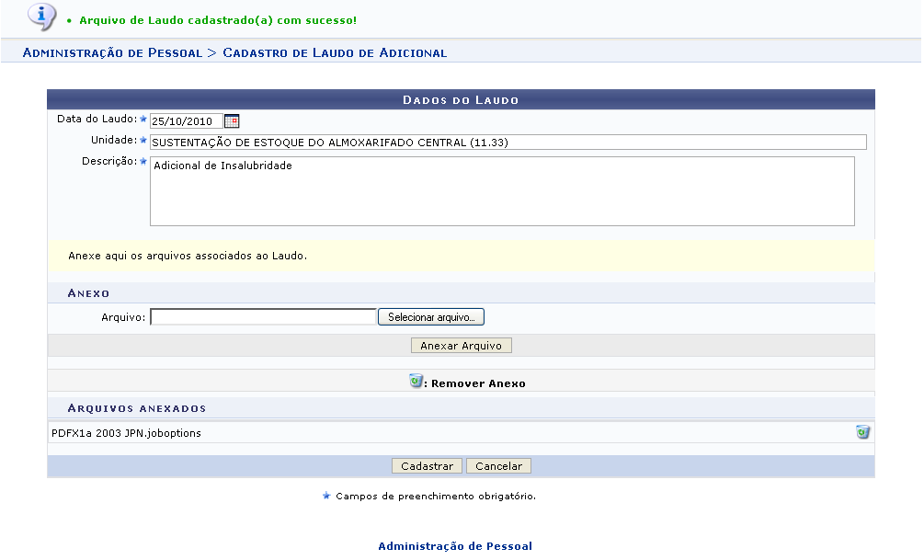Click the required star beside Descrição label
Image resolution: width=924 pixels, height=560 pixels.
(143, 161)
